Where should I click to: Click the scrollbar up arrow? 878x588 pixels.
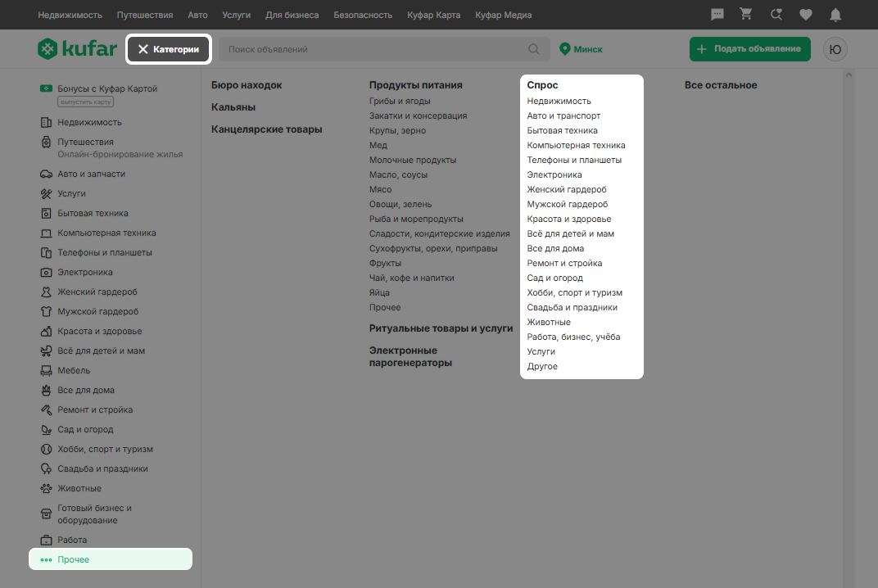[849, 75]
